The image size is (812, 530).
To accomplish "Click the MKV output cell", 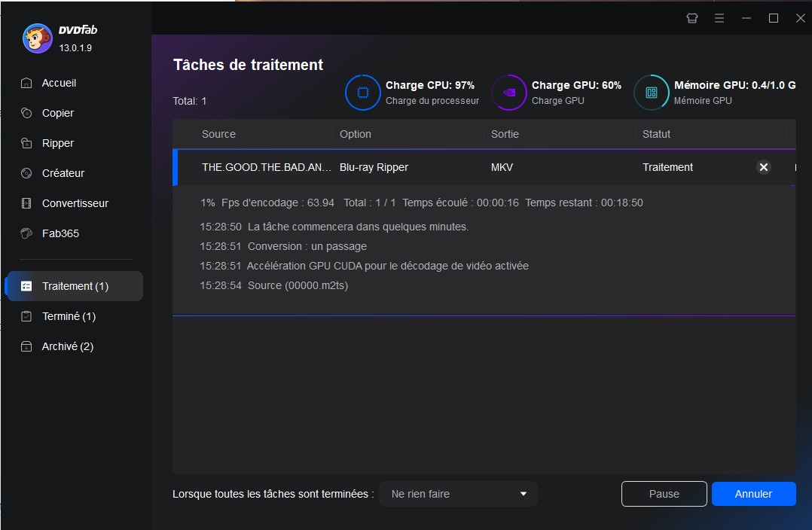I will click(x=502, y=167).
